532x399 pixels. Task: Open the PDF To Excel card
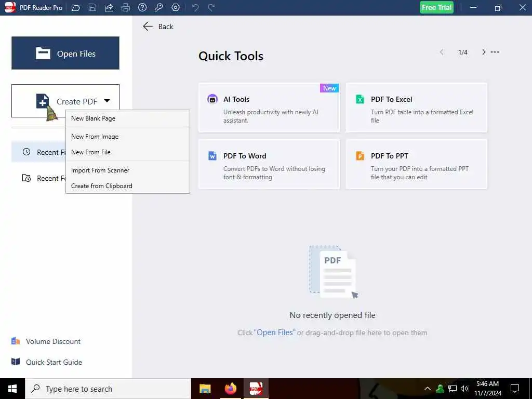tap(416, 108)
